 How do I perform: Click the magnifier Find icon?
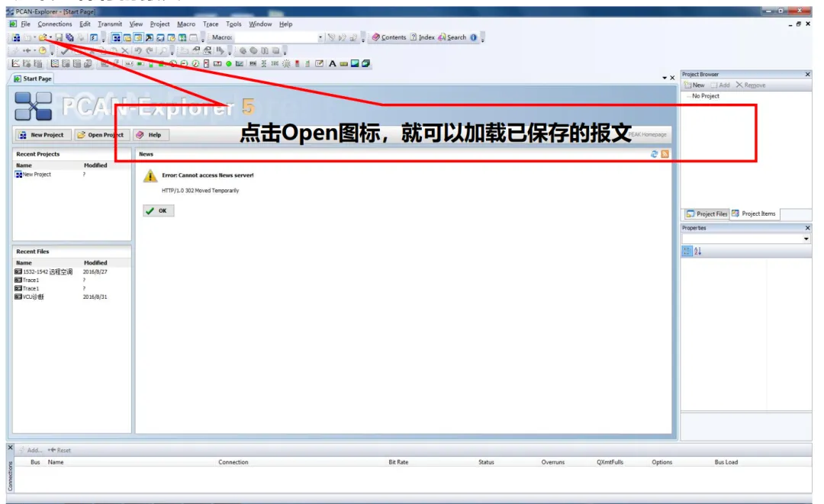[x=163, y=51]
